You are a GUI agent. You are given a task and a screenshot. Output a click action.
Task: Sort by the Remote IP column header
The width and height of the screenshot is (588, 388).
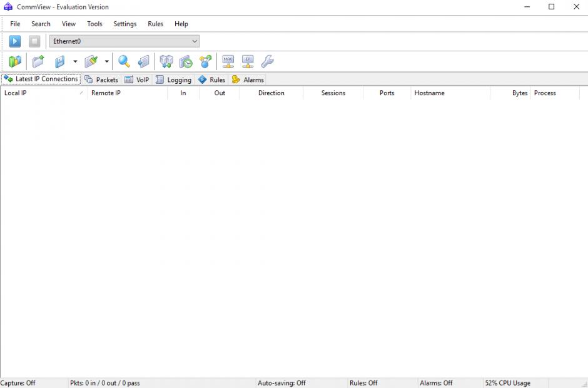pos(128,93)
